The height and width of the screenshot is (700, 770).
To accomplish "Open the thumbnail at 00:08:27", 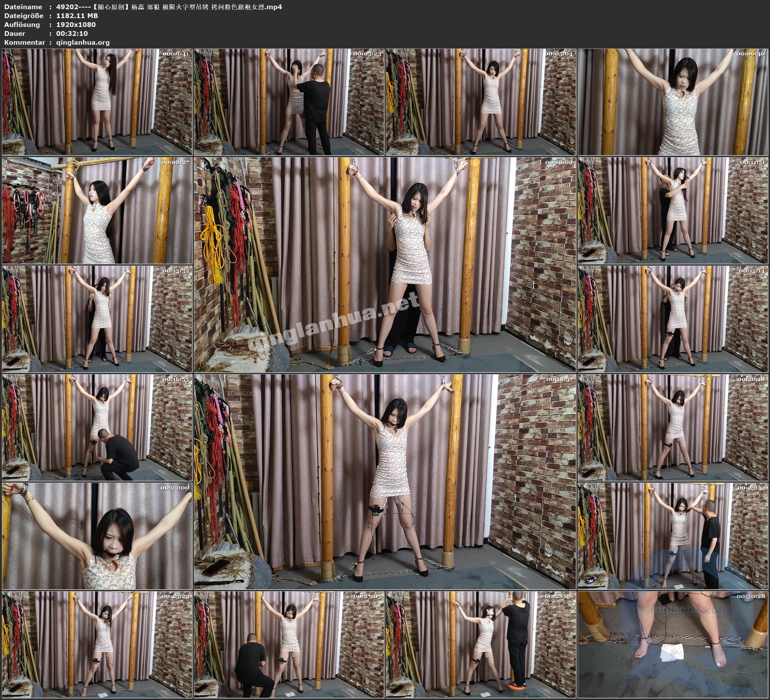I will tap(97, 210).
